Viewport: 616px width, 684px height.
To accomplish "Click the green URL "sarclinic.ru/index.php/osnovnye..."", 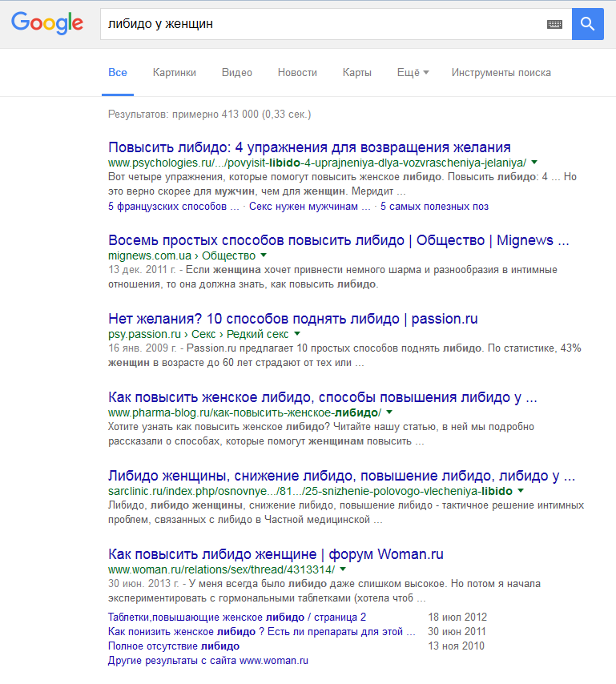I will [x=310, y=491].
